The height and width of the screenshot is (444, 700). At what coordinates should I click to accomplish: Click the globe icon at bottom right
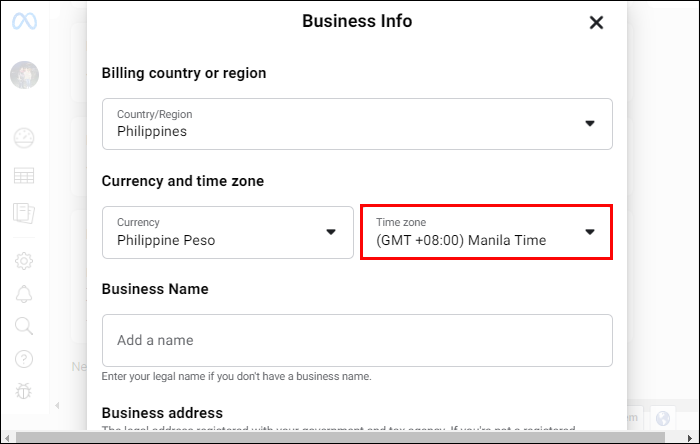[x=663, y=419]
